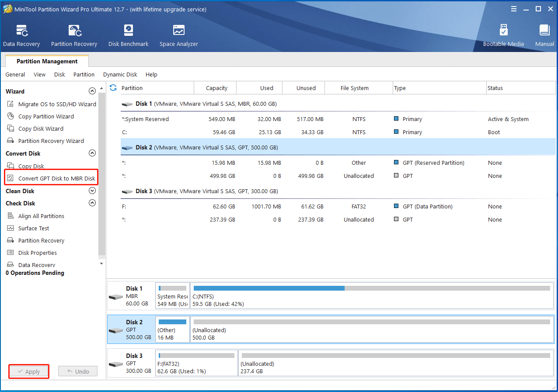Sort by Unused column header
Screen dimensions: 558x392
click(303, 88)
